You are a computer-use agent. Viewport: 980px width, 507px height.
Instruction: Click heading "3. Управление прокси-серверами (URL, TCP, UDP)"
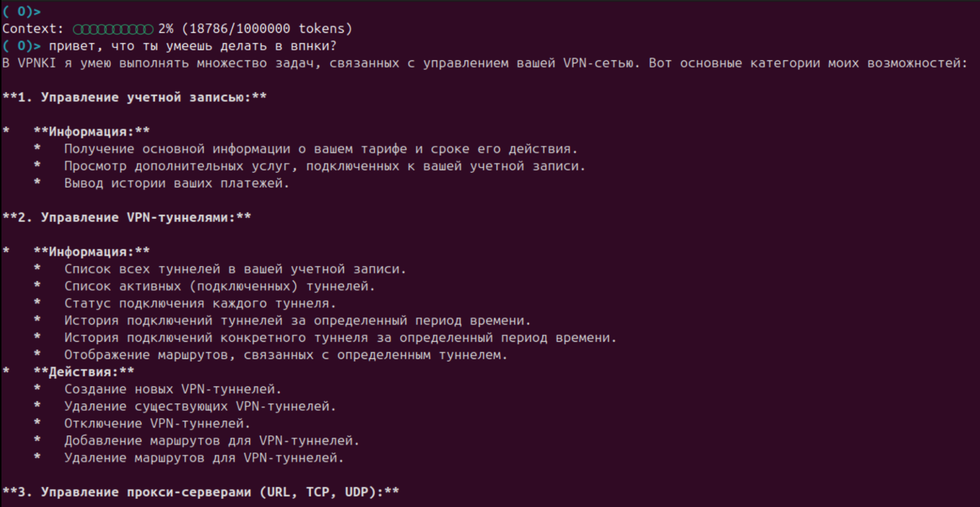coord(201,492)
